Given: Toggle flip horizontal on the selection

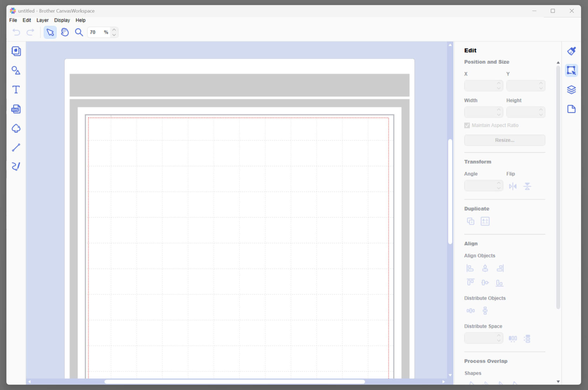Looking at the screenshot, I should (513, 186).
